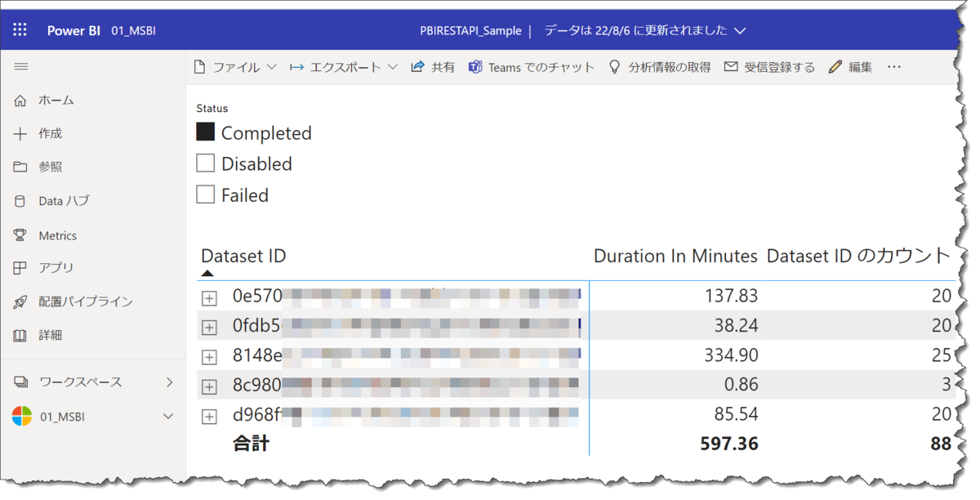980x500 pixels.
Task: Open 参照 in sidebar
Action: coord(51,167)
